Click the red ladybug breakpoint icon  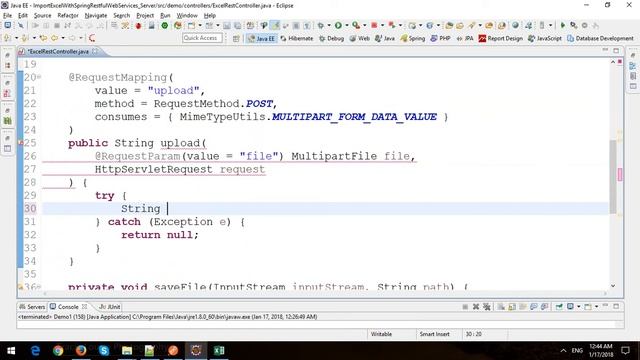coord(138,25)
